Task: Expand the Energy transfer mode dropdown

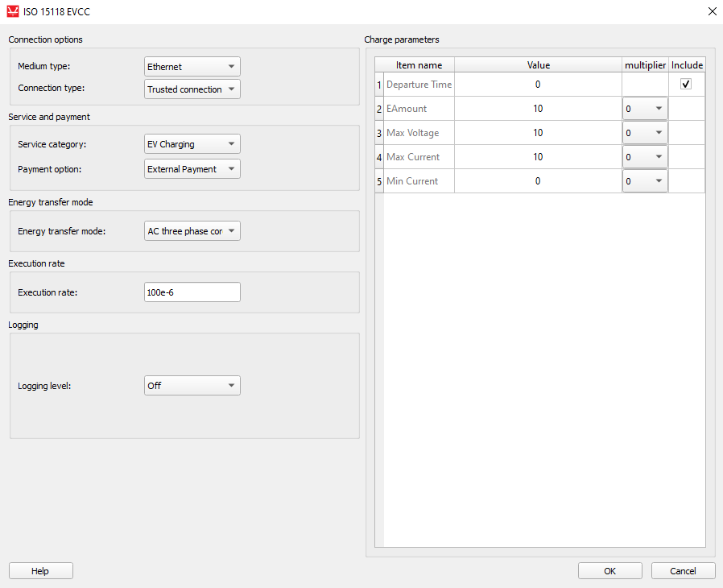Action: tap(192, 230)
